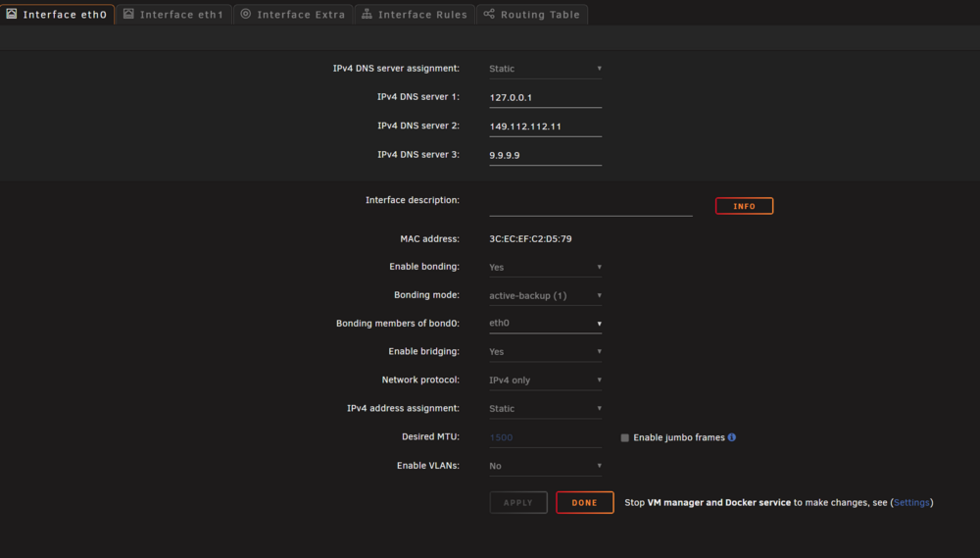Click the Interface description input field

point(591,206)
